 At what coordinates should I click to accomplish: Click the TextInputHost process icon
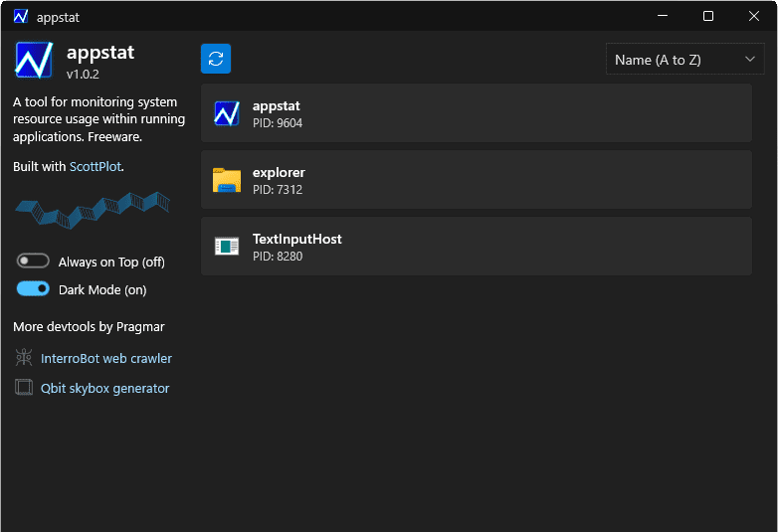coord(227,247)
